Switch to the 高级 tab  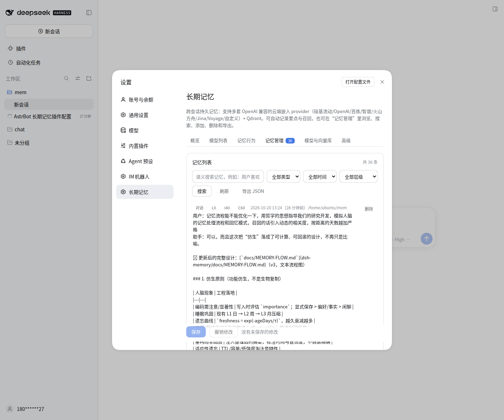click(346, 141)
